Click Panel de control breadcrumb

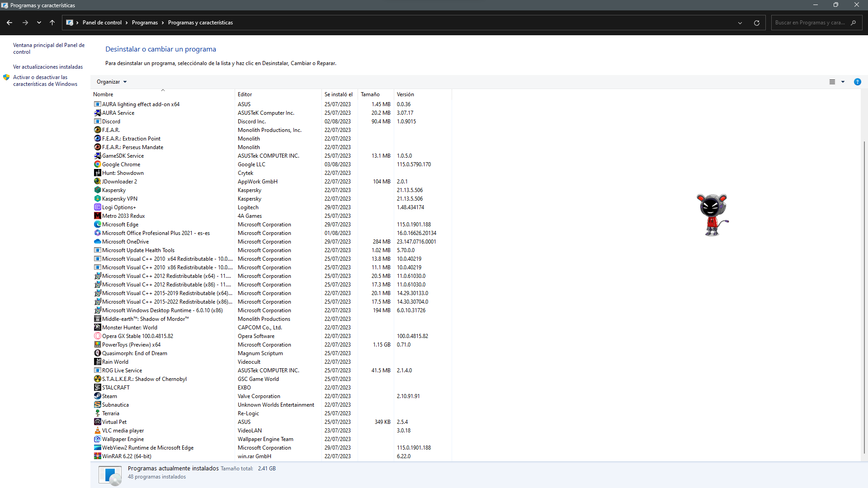tap(102, 23)
